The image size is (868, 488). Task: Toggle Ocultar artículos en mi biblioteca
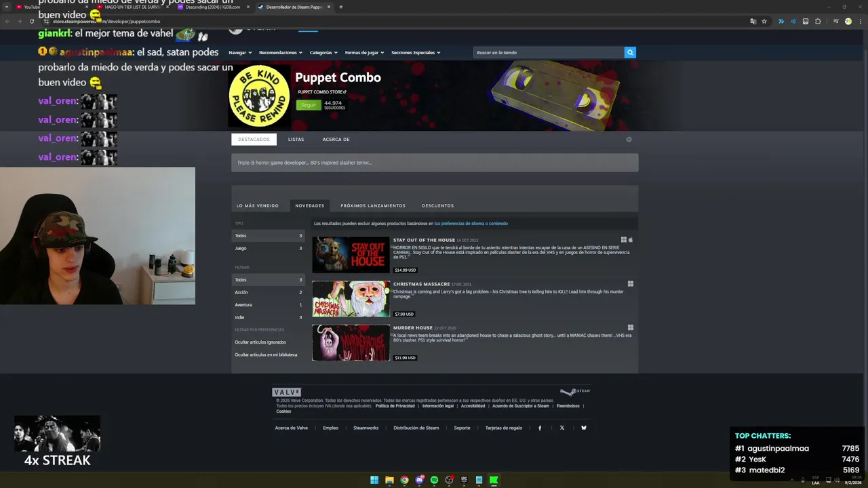click(x=266, y=354)
